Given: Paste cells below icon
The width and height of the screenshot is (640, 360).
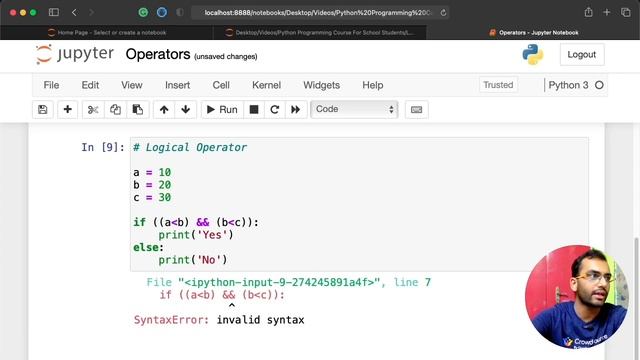Looking at the screenshot, I should pyautogui.click(x=138, y=109).
